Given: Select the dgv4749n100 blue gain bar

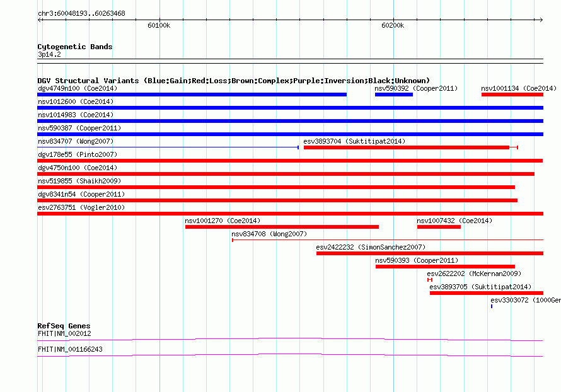Looking at the screenshot, I should tap(192, 95).
